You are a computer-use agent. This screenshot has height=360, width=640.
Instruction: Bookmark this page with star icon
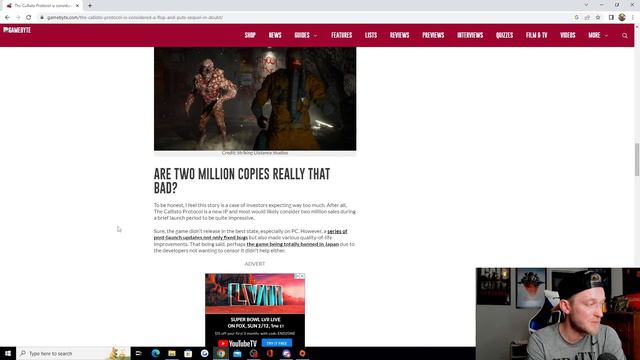(598, 18)
